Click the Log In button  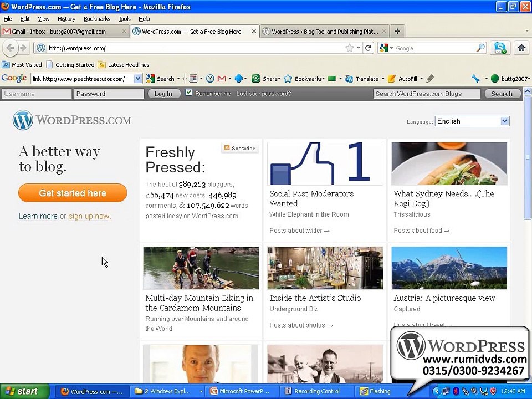163,94
